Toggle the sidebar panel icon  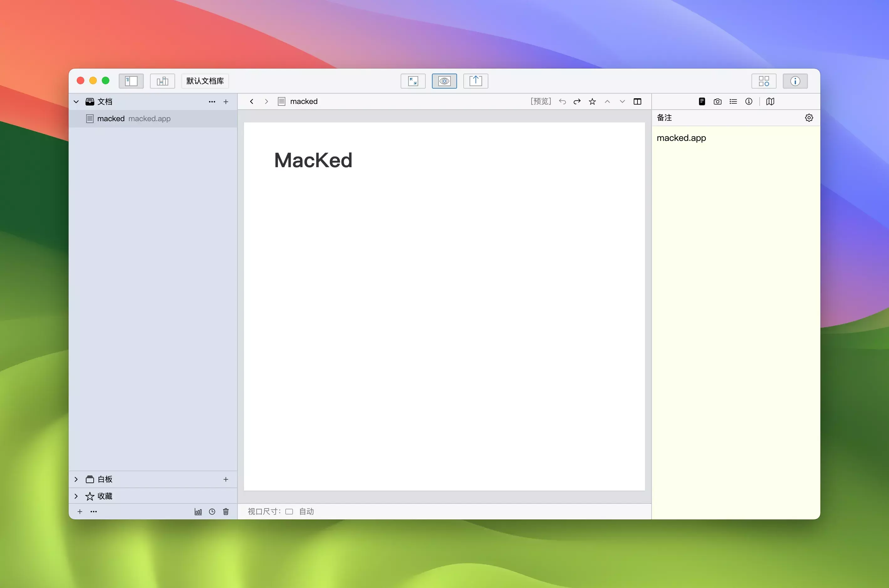click(131, 81)
